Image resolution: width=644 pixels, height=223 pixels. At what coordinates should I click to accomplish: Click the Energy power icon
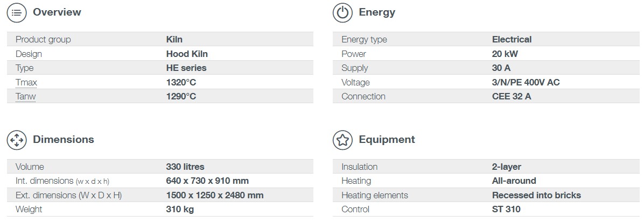(x=342, y=12)
